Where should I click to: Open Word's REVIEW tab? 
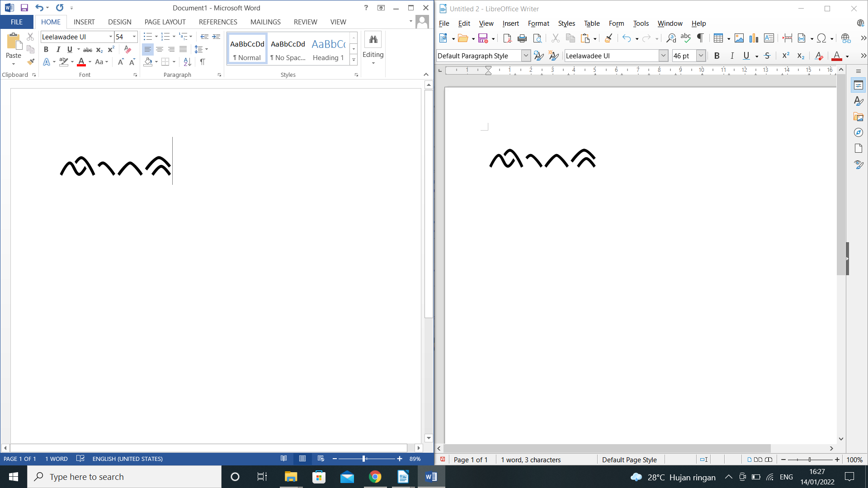point(305,22)
